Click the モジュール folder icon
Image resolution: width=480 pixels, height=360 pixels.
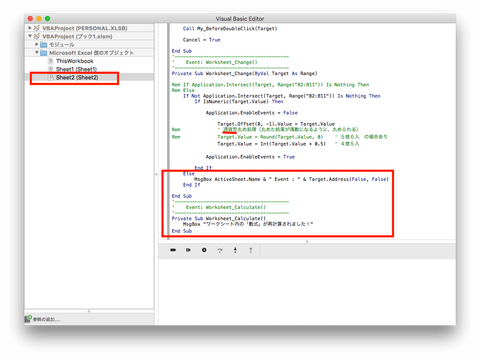point(44,44)
